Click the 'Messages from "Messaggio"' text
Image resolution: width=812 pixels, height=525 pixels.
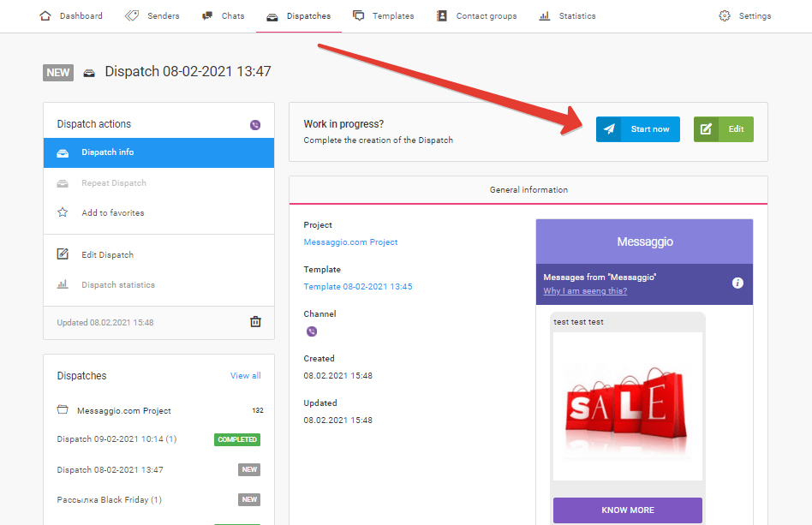click(600, 277)
